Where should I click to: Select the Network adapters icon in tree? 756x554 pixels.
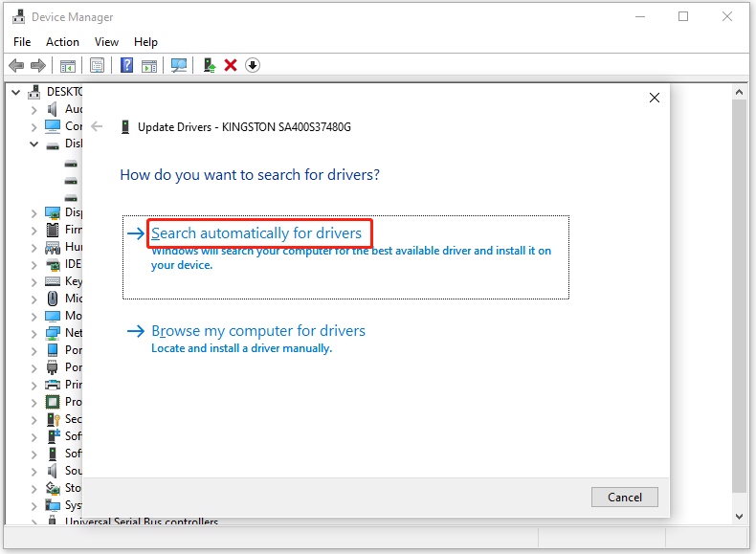click(x=52, y=333)
